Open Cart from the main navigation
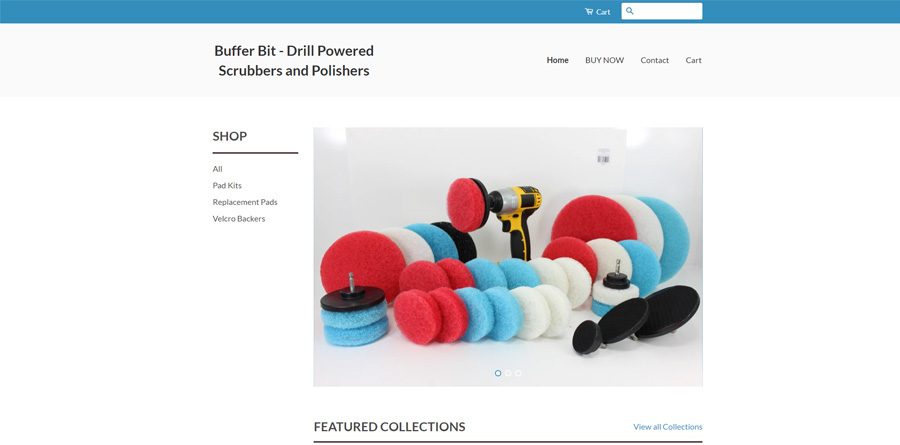The height and width of the screenshot is (445, 900). pyautogui.click(x=693, y=60)
